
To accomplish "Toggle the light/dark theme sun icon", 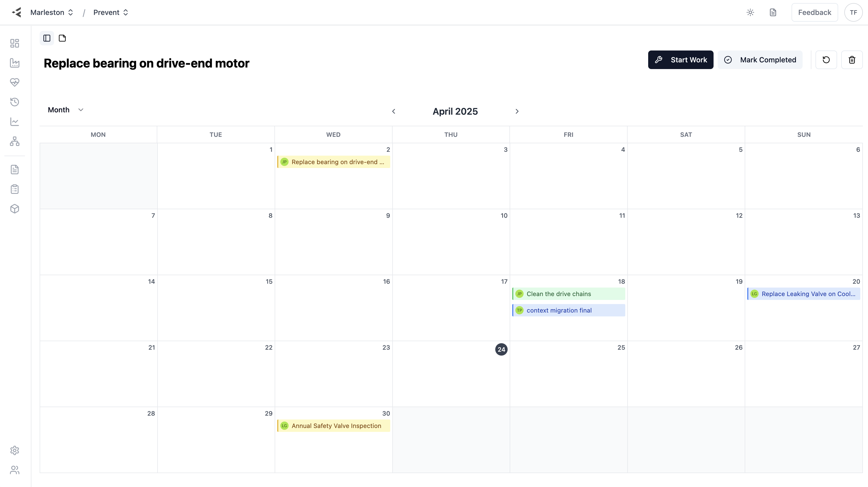I will click(x=750, y=12).
